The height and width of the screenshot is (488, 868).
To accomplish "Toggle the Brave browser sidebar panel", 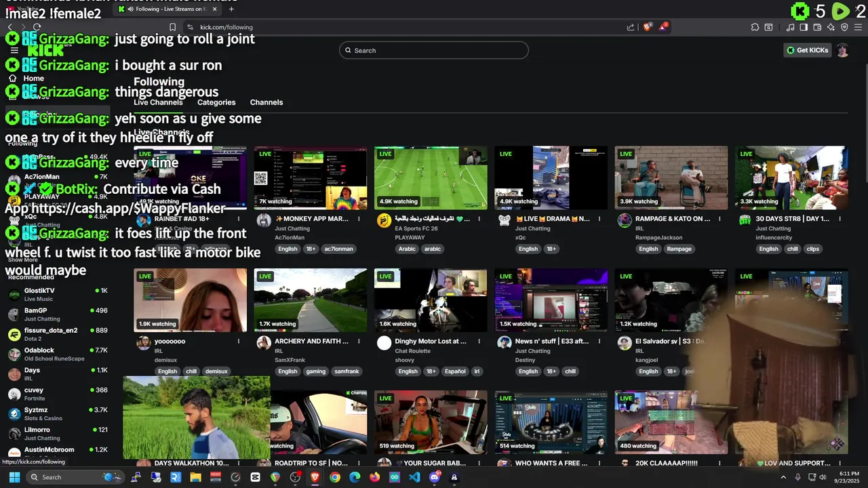I will pos(804,27).
